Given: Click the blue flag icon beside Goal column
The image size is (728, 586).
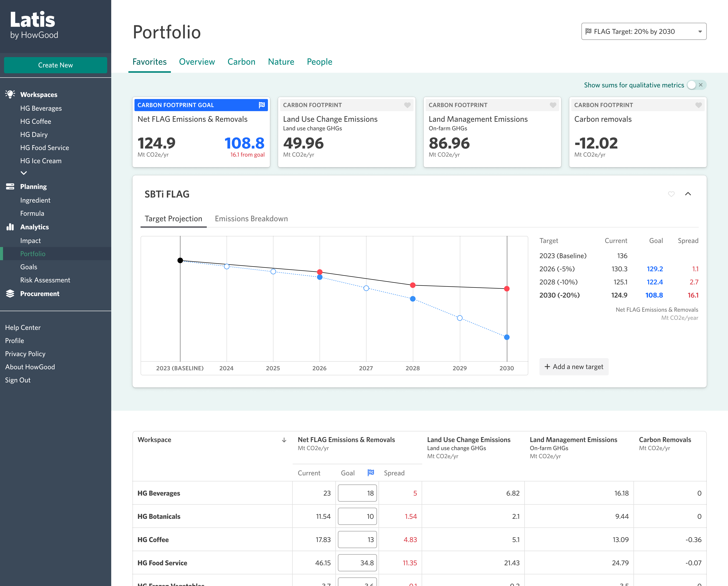Looking at the screenshot, I should [x=371, y=473].
